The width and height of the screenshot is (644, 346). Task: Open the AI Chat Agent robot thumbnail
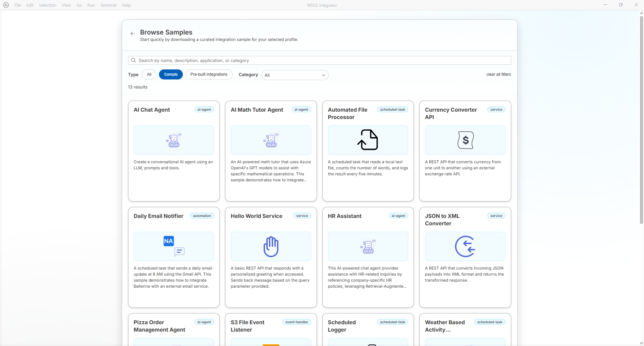click(174, 140)
